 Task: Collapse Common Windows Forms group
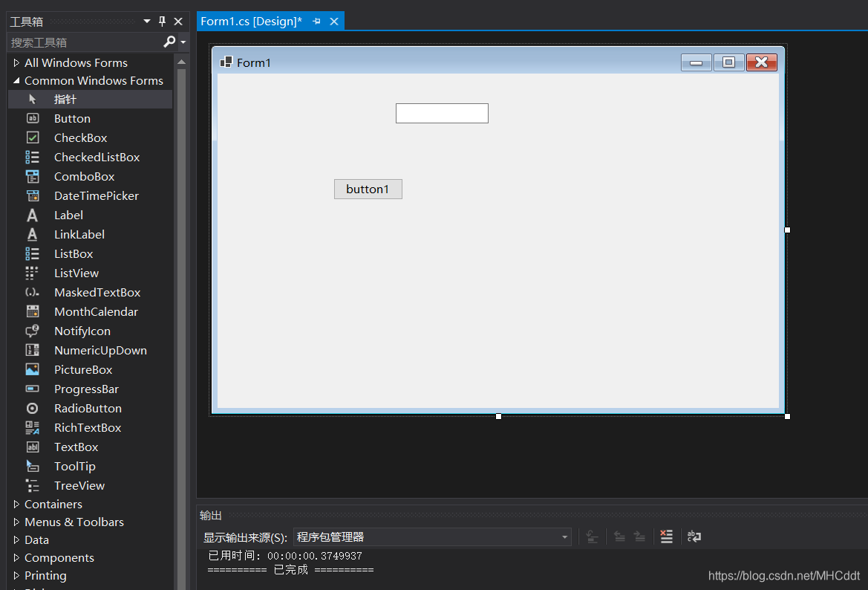pyautogui.click(x=16, y=81)
